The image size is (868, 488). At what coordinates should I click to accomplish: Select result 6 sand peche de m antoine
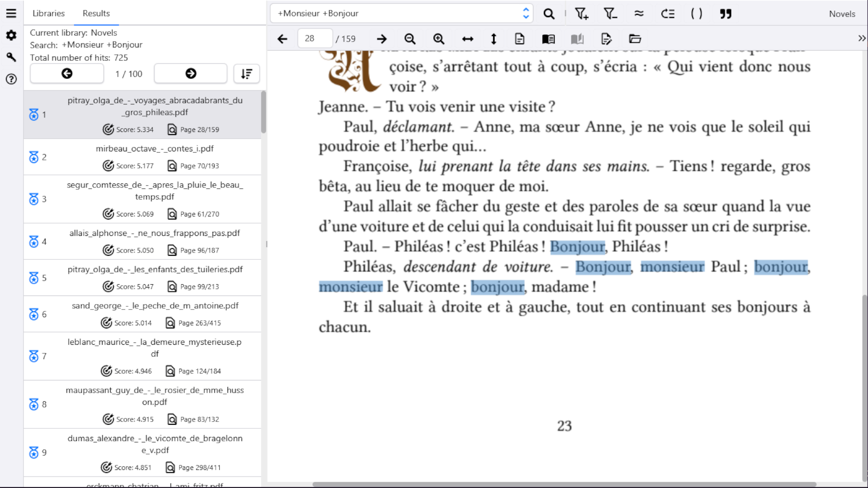point(142,314)
